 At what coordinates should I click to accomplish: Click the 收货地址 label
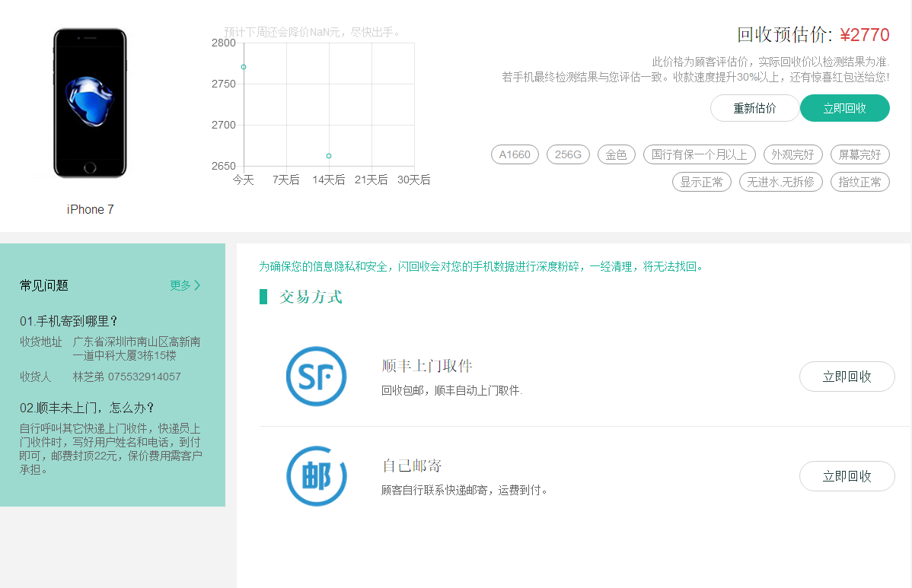40,342
